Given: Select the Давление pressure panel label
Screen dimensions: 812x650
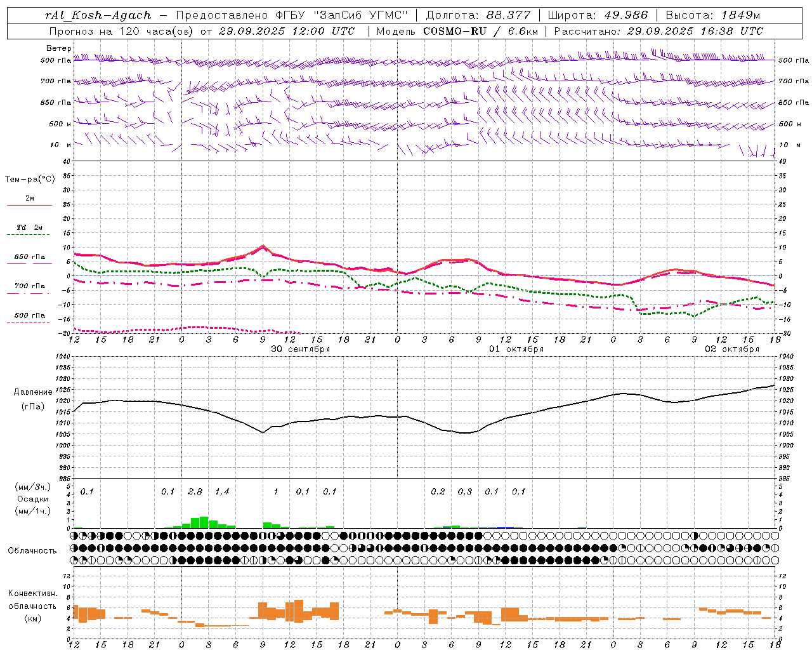Looking at the screenshot, I should pyautogui.click(x=33, y=392).
